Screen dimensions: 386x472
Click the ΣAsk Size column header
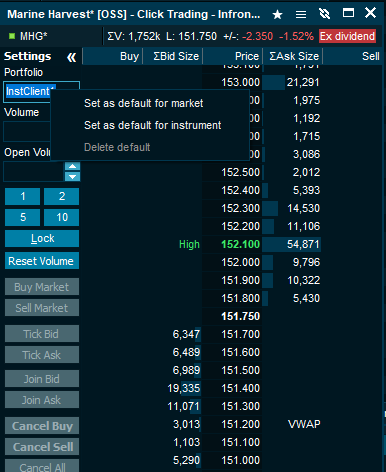tap(293, 56)
